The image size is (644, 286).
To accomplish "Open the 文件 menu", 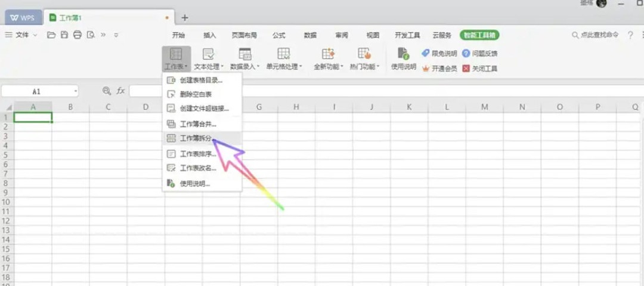I will pos(21,35).
